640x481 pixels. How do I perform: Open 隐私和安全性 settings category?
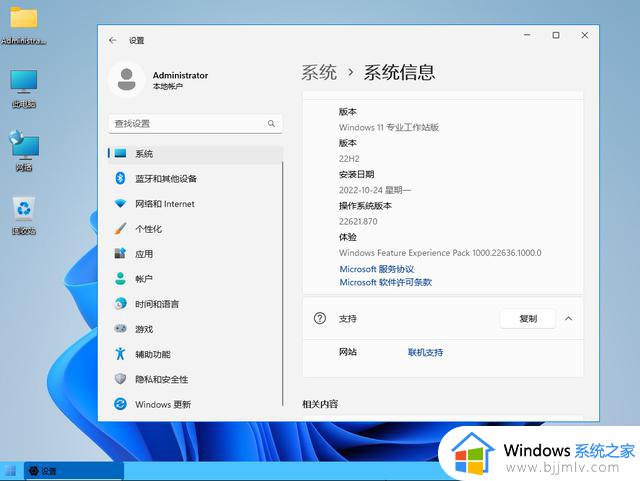(x=196, y=379)
